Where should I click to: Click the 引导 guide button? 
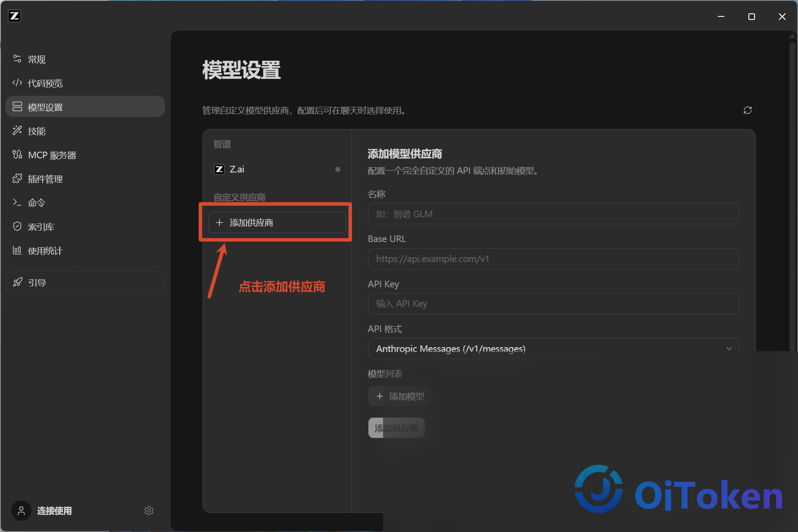[x=85, y=282]
